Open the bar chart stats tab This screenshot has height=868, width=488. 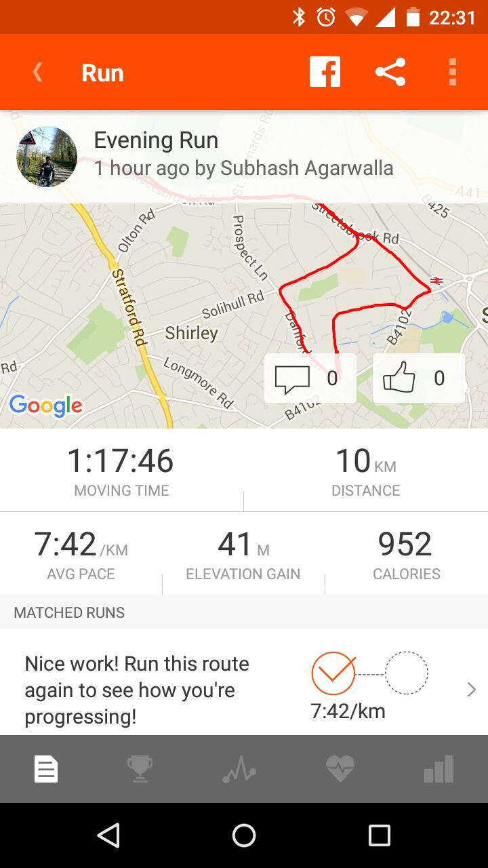[439, 770]
